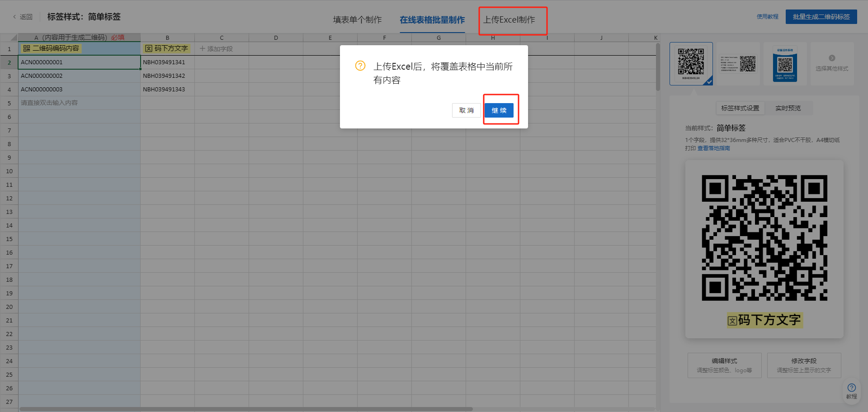Click 请直接双击输入内容 placeholder cell

79,103
